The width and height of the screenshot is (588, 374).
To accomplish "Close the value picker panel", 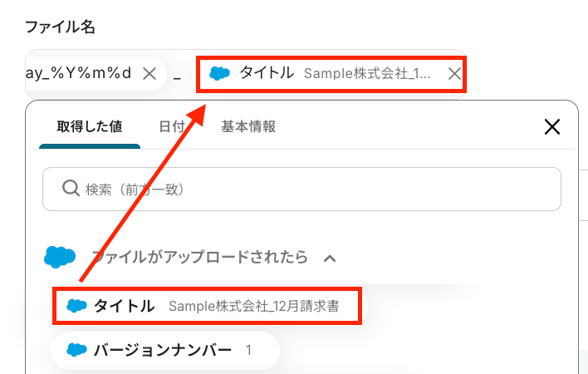I will point(551,126).
